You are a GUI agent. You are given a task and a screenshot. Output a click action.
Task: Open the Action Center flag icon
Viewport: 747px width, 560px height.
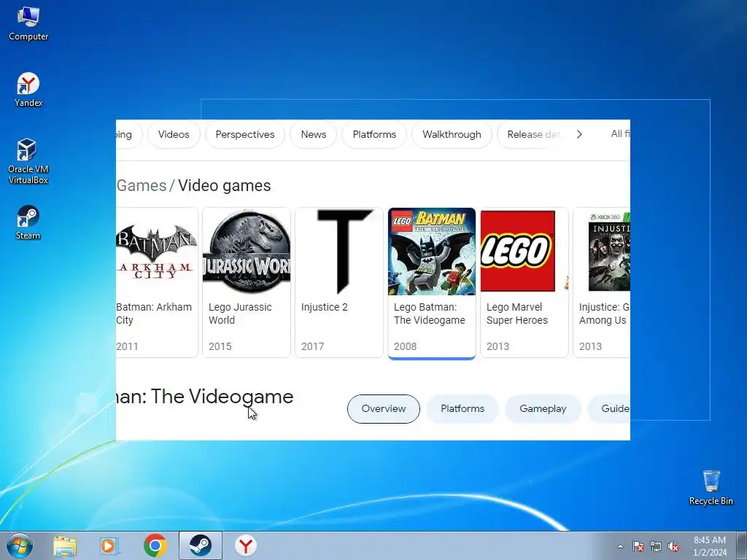(638, 546)
